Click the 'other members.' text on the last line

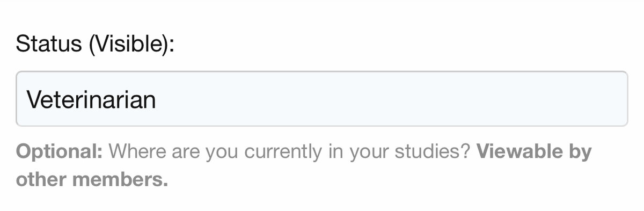click(92, 180)
